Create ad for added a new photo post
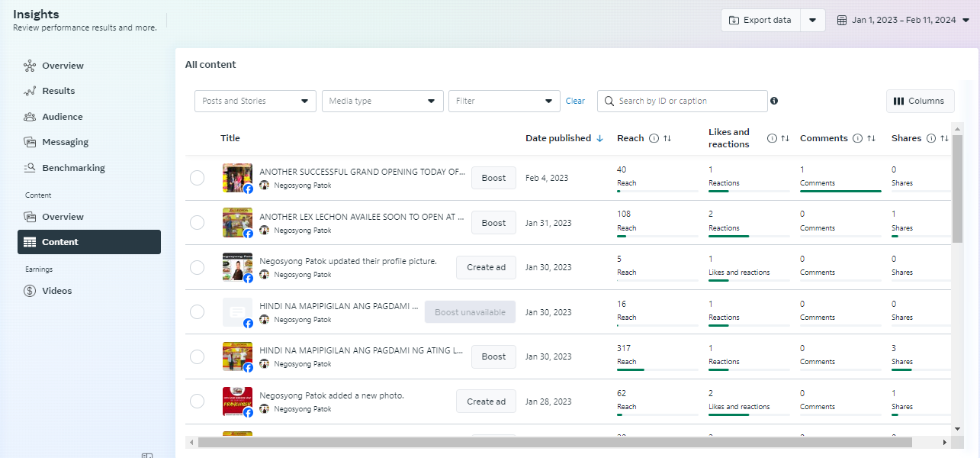 (x=486, y=402)
